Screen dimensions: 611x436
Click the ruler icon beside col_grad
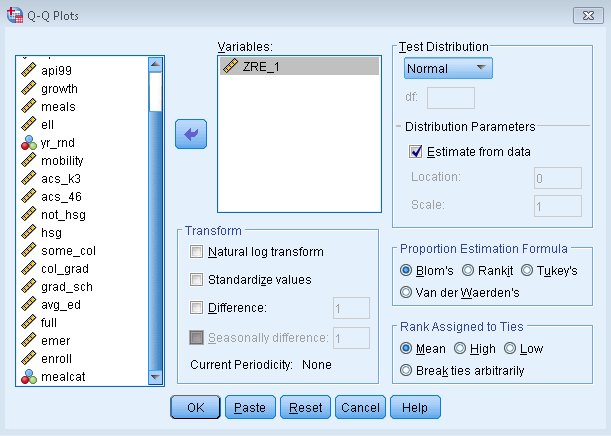[x=28, y=268]
